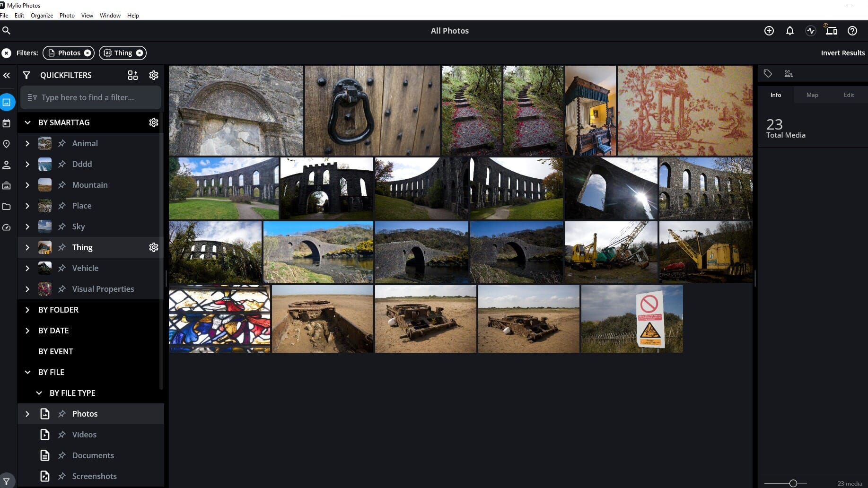868x488 pixels.
Task: Click the devices sync icon with update badge
Action: pyautogui.click(x=831, y=30)
